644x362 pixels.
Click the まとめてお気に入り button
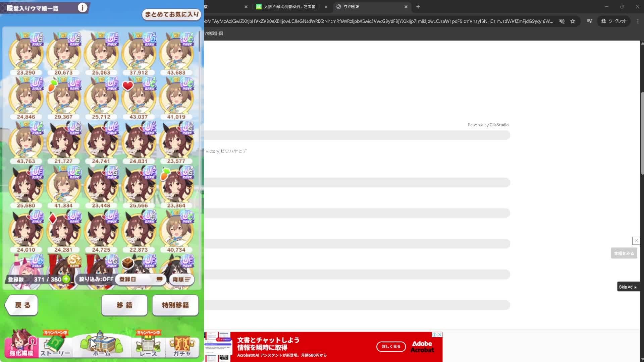(x=172, y=14)
